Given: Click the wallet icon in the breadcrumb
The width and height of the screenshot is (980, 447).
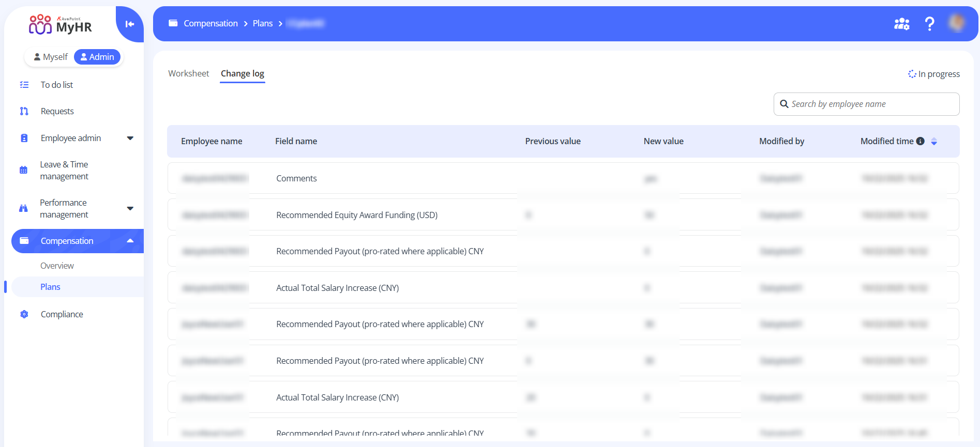Looking at the screenshot, I should 173,23.
